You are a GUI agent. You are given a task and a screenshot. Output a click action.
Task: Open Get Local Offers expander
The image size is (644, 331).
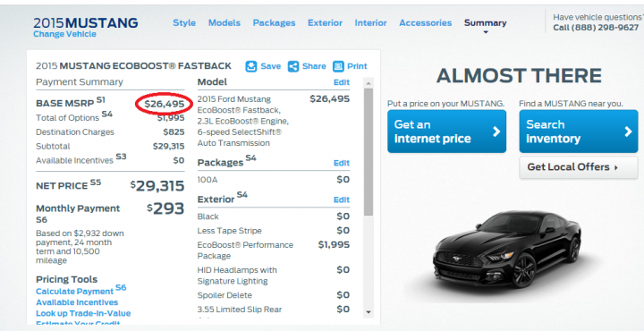tap(579, 167)
